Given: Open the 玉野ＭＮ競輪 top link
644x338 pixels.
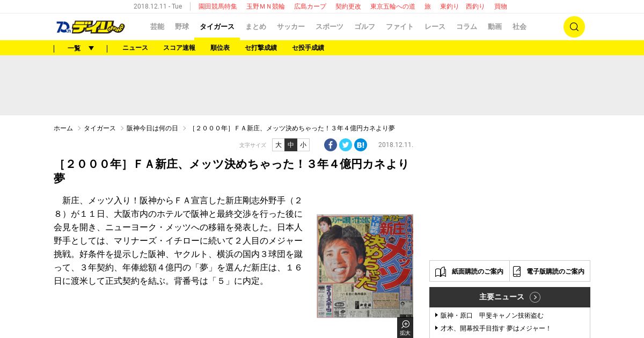Looking at the screenshot, I should (x=266, y=6).
